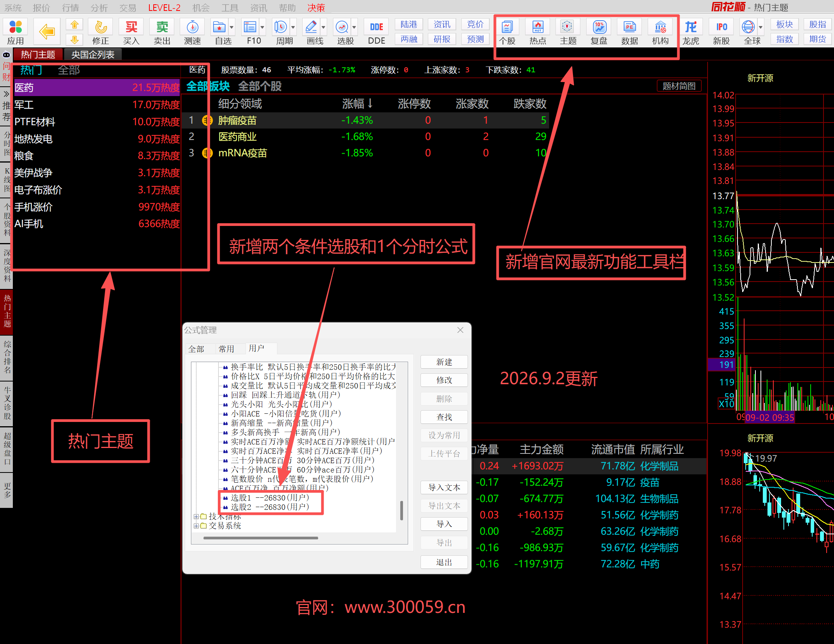Click the 导入文本 button
This screenshot has width=834, height=644.
click(444, 488)
